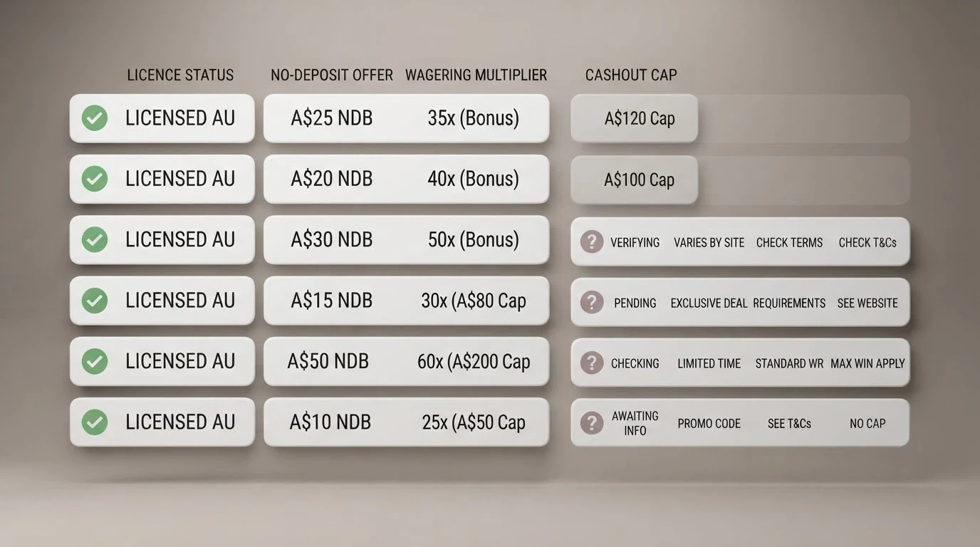
Task: Click the STANDARD WR label
Action: pyautogui.click(x=789, y=364)
